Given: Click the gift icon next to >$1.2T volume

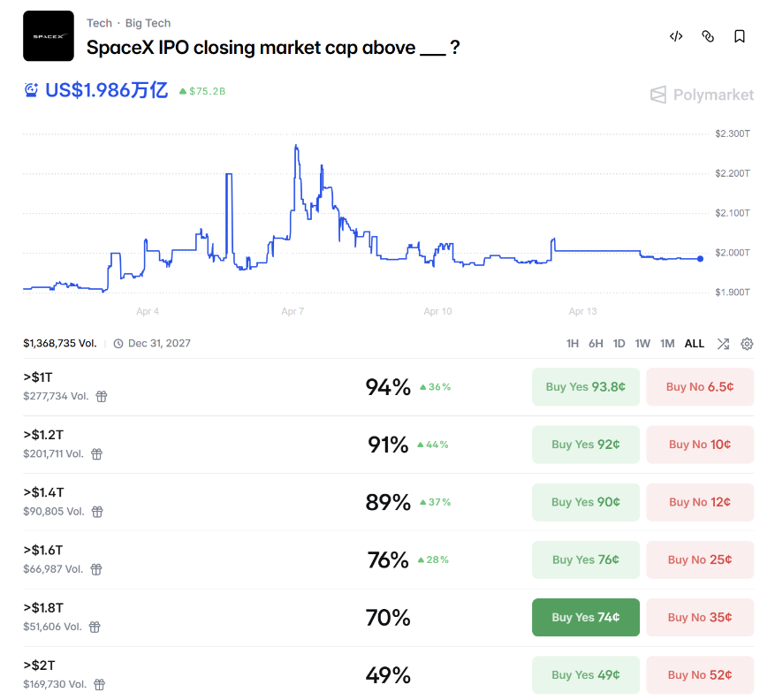Looking at the screenshot, I should 95,453.
